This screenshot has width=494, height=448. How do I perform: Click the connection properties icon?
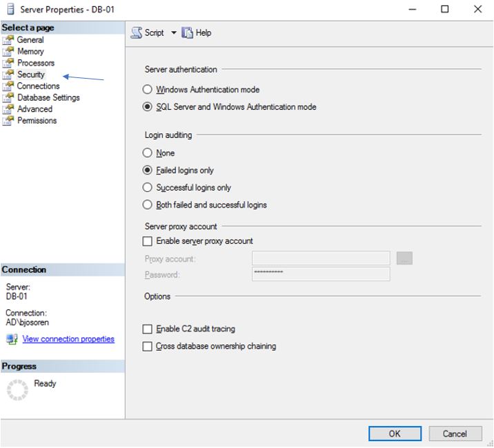(12, 339)
